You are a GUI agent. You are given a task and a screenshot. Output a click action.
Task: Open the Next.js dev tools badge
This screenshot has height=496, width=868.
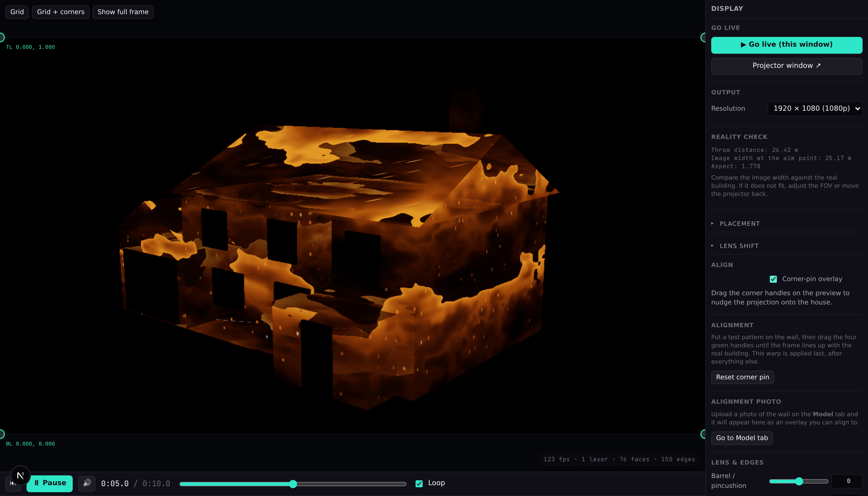tap(20, 475)
